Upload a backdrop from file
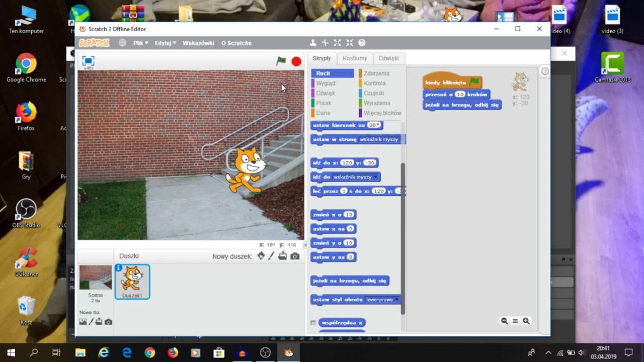Image resolution: width=644 pixels, height=362 pixels. (x=99, y=322)
